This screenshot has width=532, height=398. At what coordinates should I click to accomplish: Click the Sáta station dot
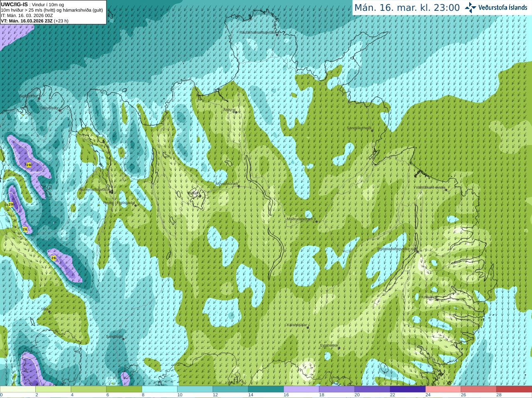click(x=49, y=312)
